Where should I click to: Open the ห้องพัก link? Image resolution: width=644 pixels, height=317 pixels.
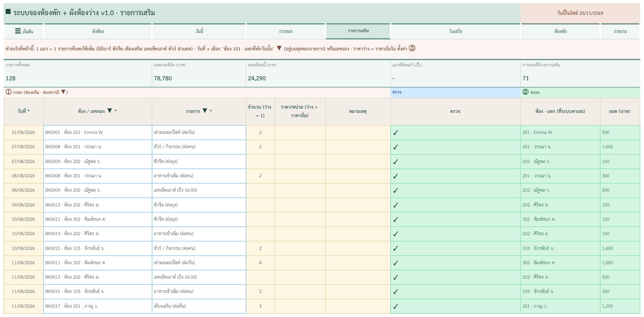pyautogui.click(x=560, y=31)
